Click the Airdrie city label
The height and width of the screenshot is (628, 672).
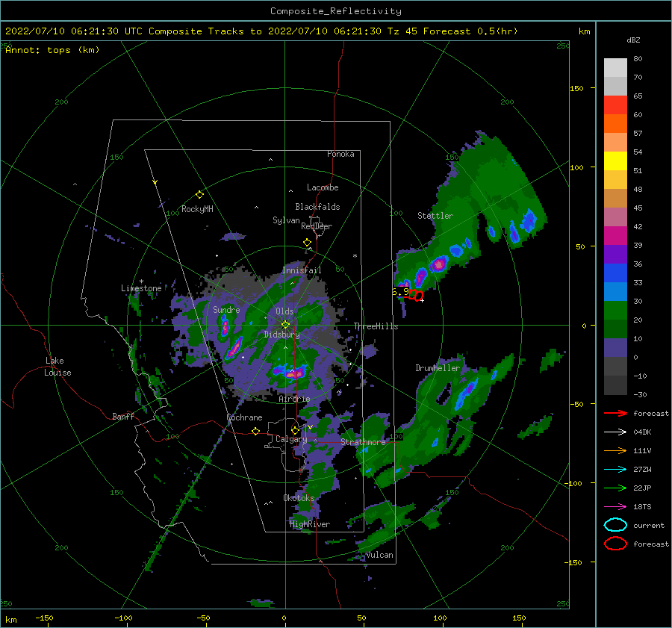coord(294,399)
